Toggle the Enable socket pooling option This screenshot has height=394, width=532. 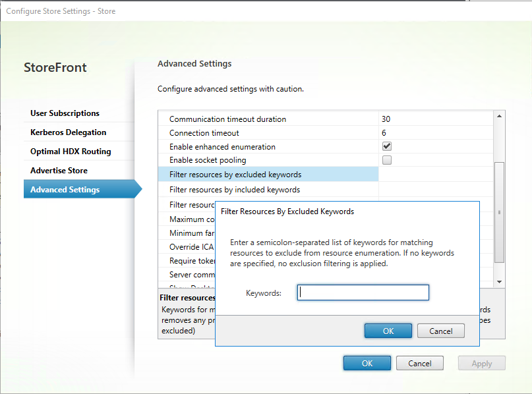(x=386, y=159)
